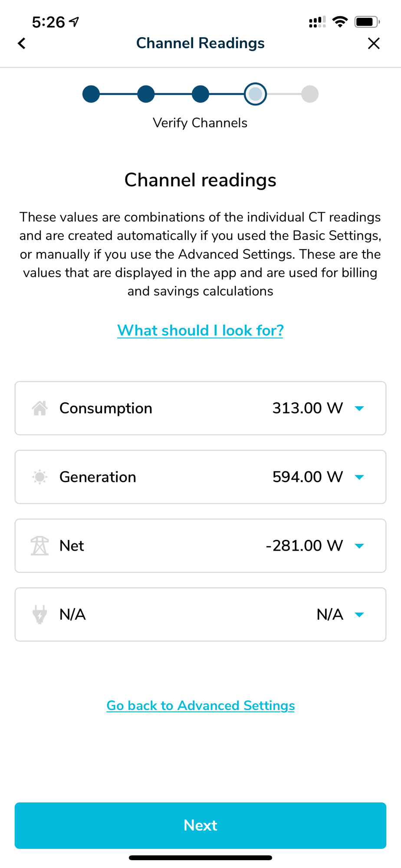Open the N/A channel dropdown arrow

359,615
